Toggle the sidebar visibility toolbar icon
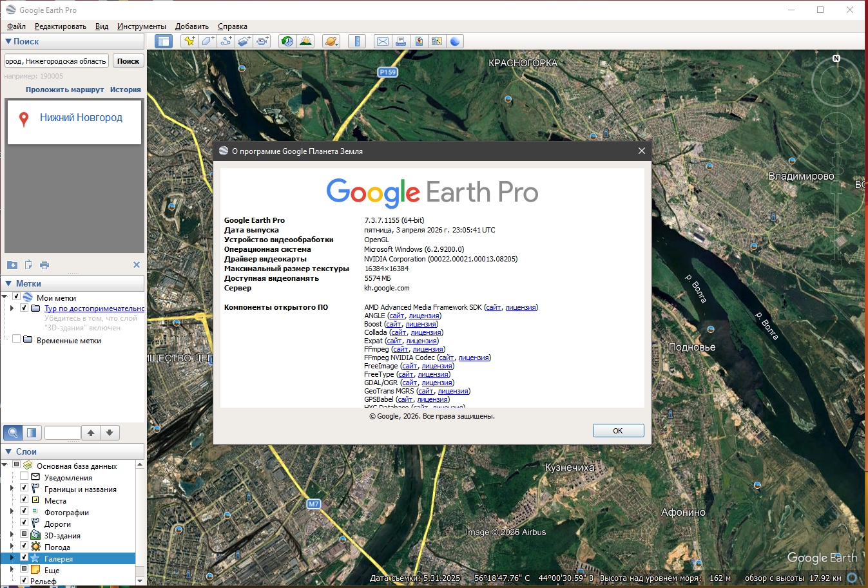The height and width of the screenshot is (588, 868). coord(164,41)
